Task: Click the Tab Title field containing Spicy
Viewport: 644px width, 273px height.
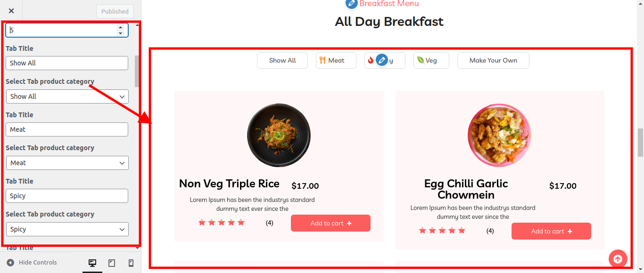Action: (x=67, y=196)
